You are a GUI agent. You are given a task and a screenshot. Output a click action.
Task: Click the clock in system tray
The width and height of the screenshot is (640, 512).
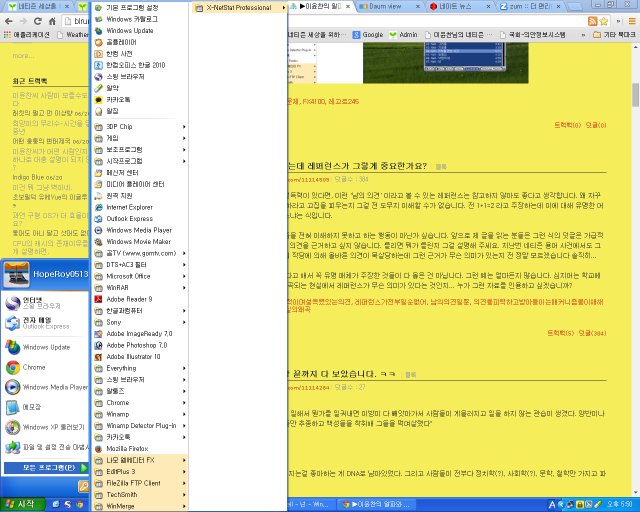(x=620, y=504)
